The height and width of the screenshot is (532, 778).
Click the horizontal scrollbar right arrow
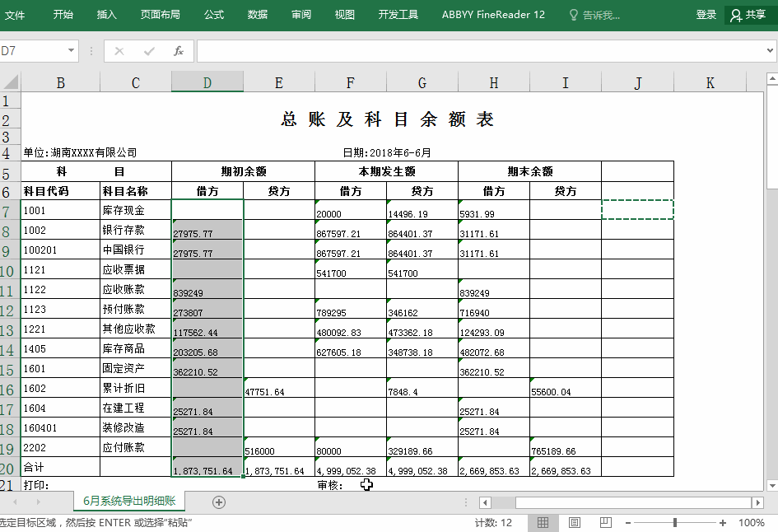click(757, 501)
